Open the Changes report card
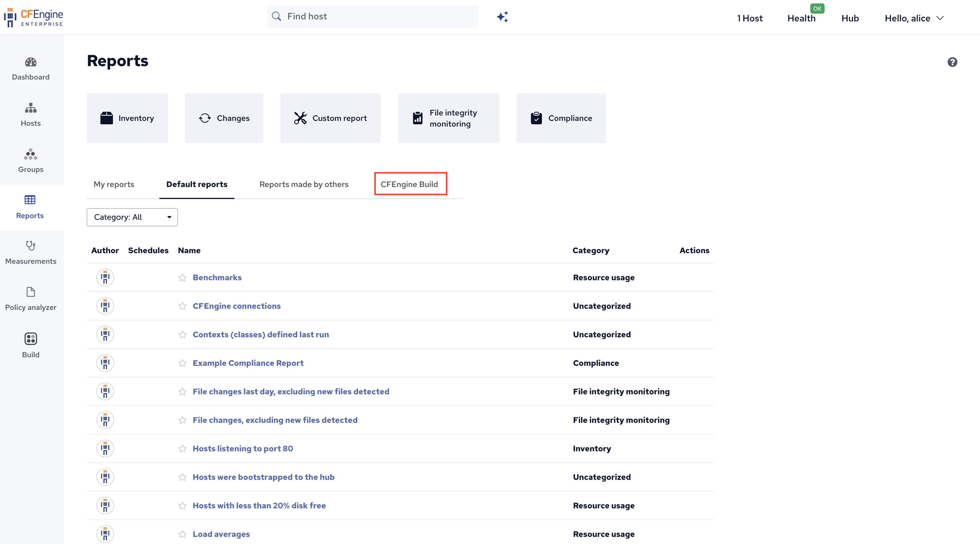980x544 pixels. tap(224, 118)
